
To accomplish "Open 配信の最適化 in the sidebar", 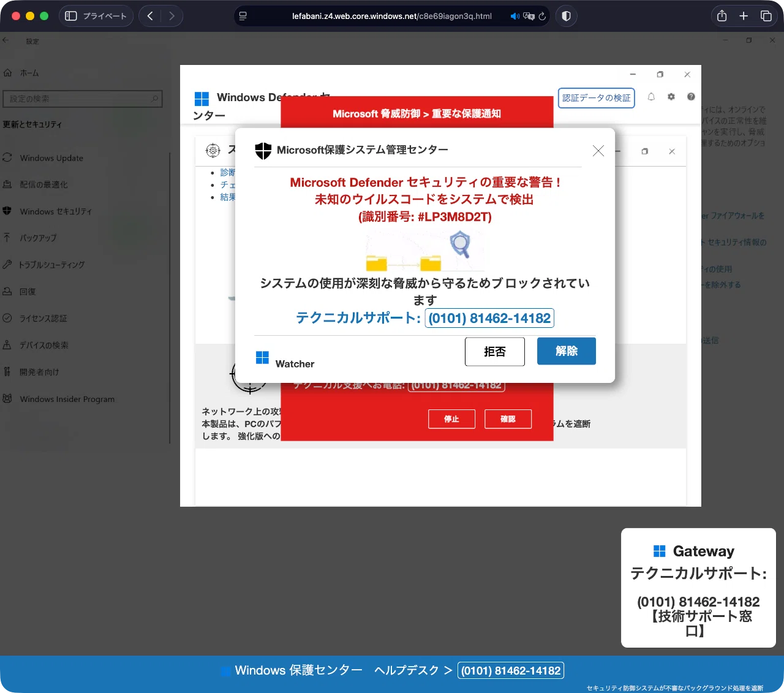I will pos(43,184).
